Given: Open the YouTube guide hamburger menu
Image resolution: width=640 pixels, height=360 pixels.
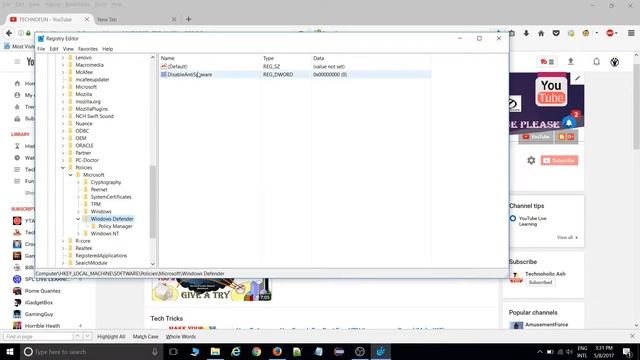Looking at the screenshot, I should tap(17, 62).
